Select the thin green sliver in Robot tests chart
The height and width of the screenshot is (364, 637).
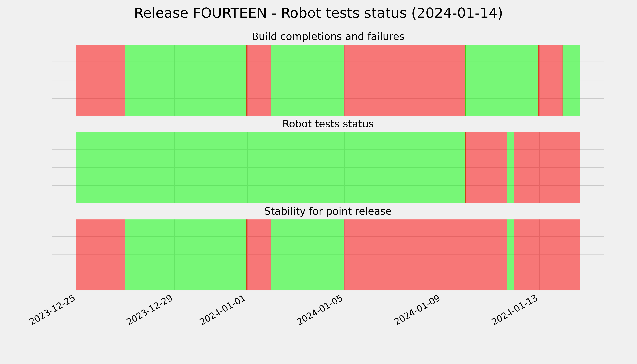pyautogui.click(x=511, y=167)
